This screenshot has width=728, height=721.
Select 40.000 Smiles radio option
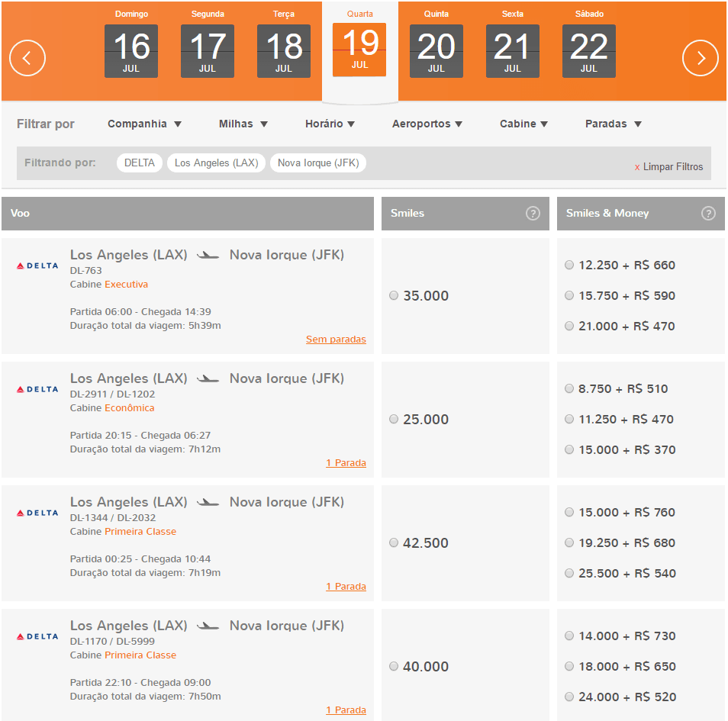(394, 666)
